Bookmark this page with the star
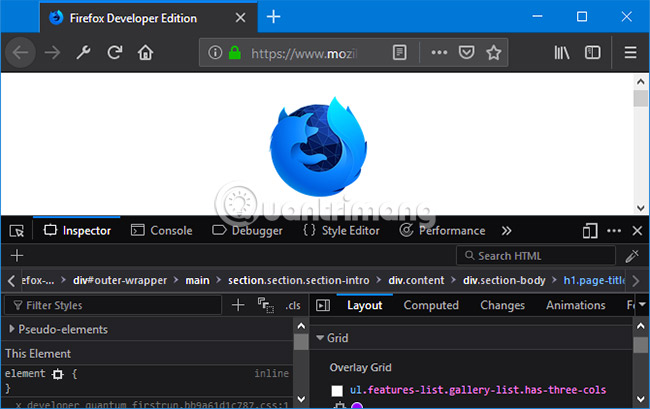The image size is (650, 409). [493, 53]
